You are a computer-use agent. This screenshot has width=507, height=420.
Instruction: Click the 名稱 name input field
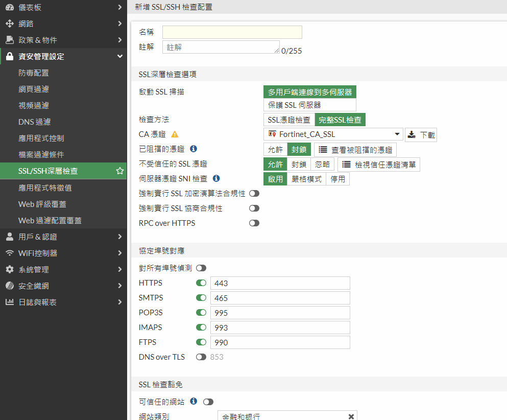click(232, 32)
